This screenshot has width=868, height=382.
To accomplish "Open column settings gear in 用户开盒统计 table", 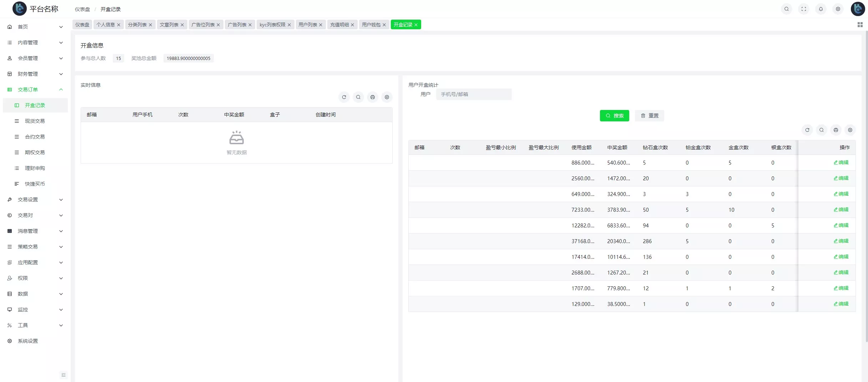I will (x=850, y=130).
